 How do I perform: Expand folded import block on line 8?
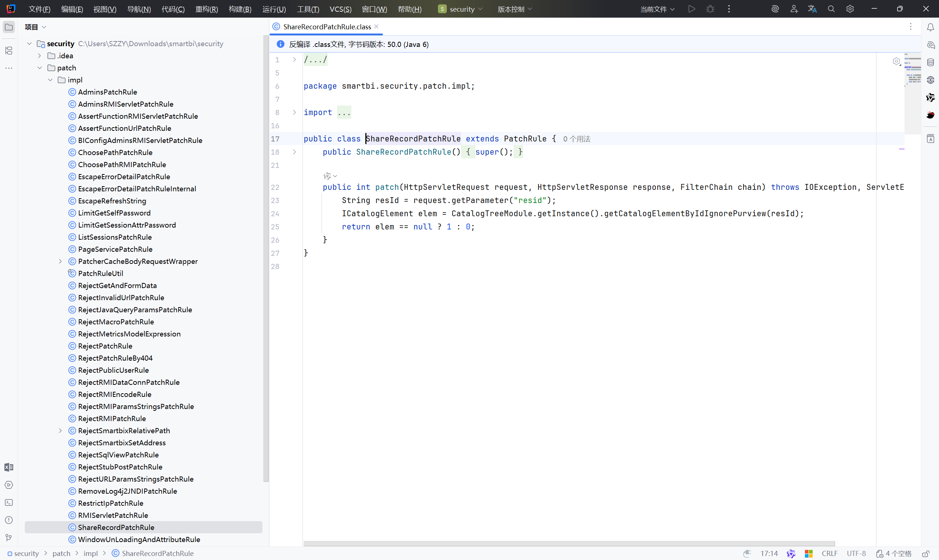pyautogui.click(x=295, y=113)
